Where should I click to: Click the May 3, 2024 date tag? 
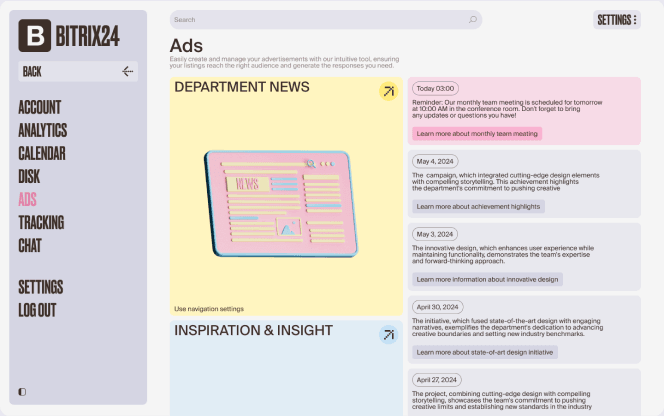pyautogui.click(x=435, y=234)
